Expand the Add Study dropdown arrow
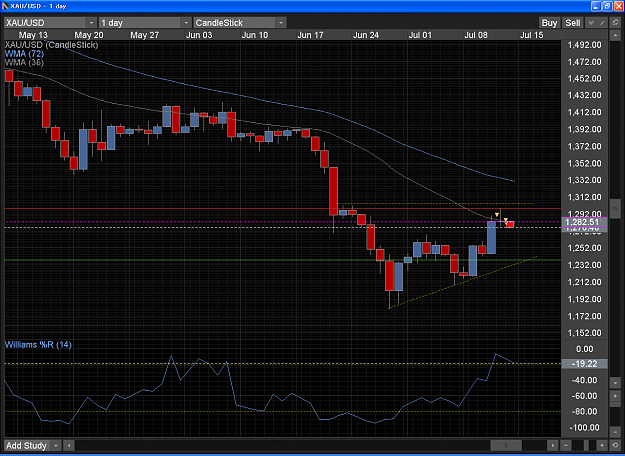 pyautogui.click(x=57, y=445)
